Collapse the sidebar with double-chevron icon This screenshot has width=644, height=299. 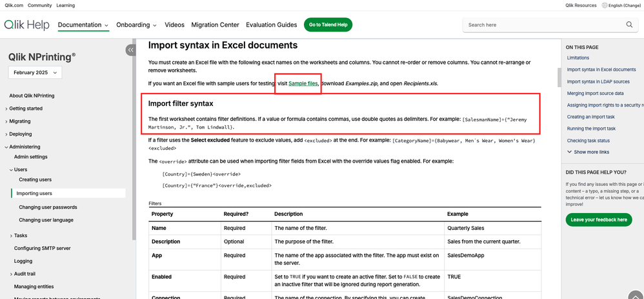tap(130, 50)
